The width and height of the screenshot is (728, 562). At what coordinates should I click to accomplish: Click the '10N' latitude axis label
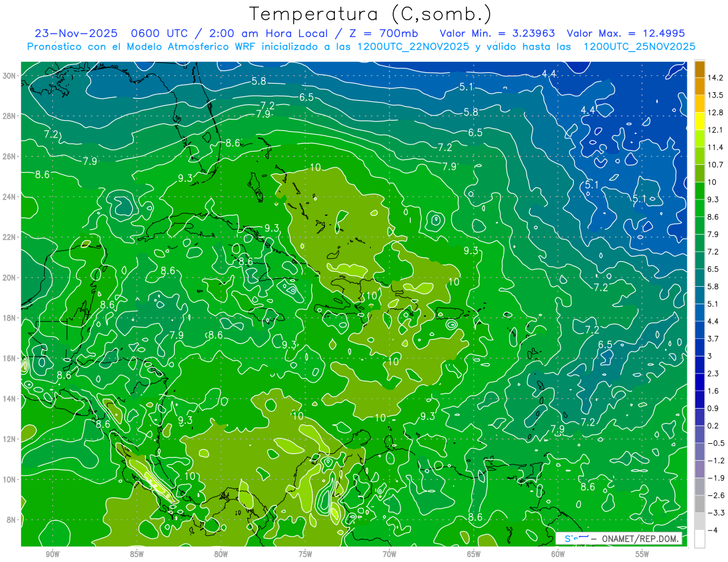pos(9,480)
